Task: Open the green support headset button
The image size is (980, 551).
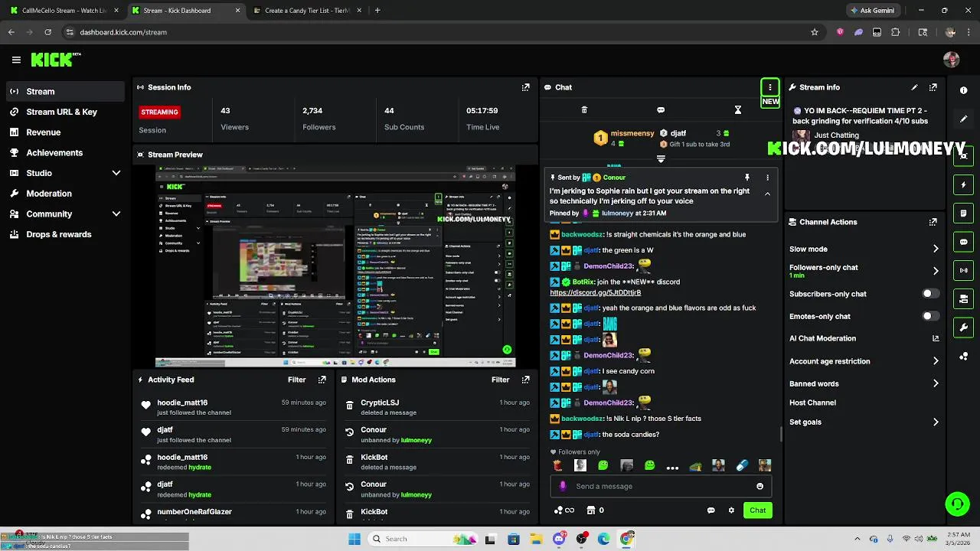Action: [957, 504]
